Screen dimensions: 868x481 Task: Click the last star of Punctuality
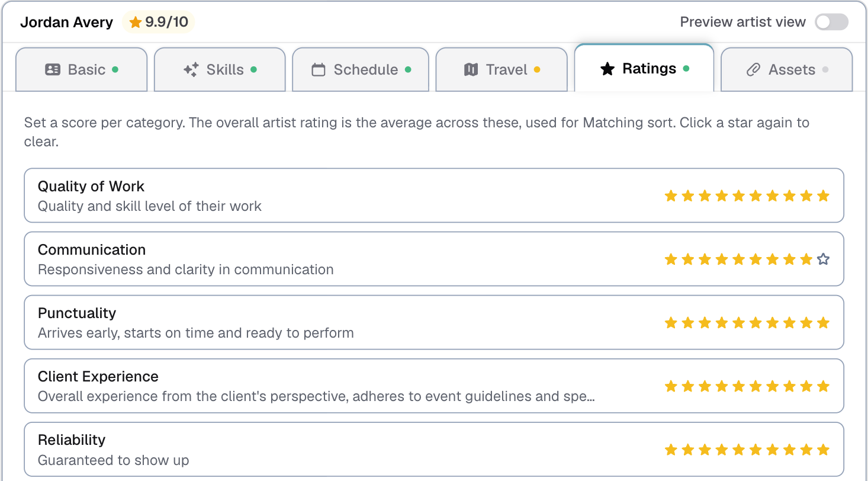click(x=823, y=323)
